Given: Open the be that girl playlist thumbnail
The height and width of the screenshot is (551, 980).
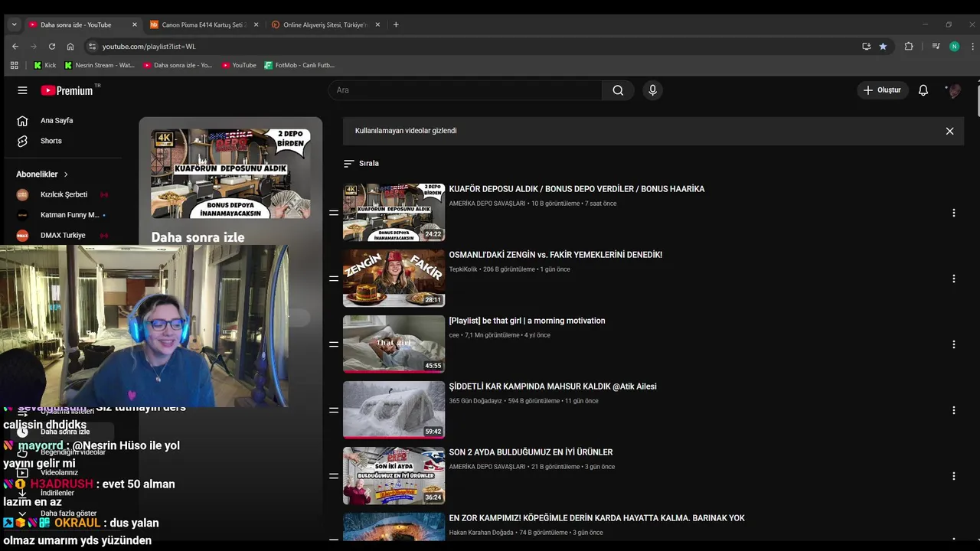Looking at the screenshot, I should (394, 344).
